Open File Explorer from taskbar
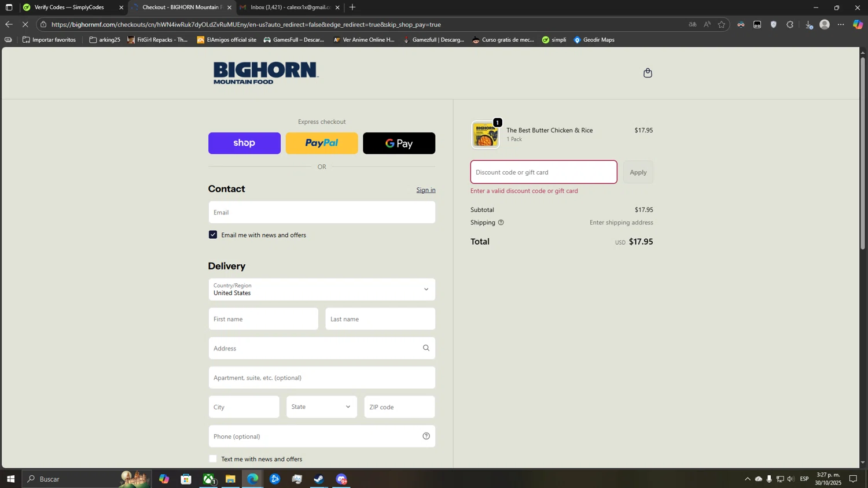 pyautogui.click(x=230, y=479)
